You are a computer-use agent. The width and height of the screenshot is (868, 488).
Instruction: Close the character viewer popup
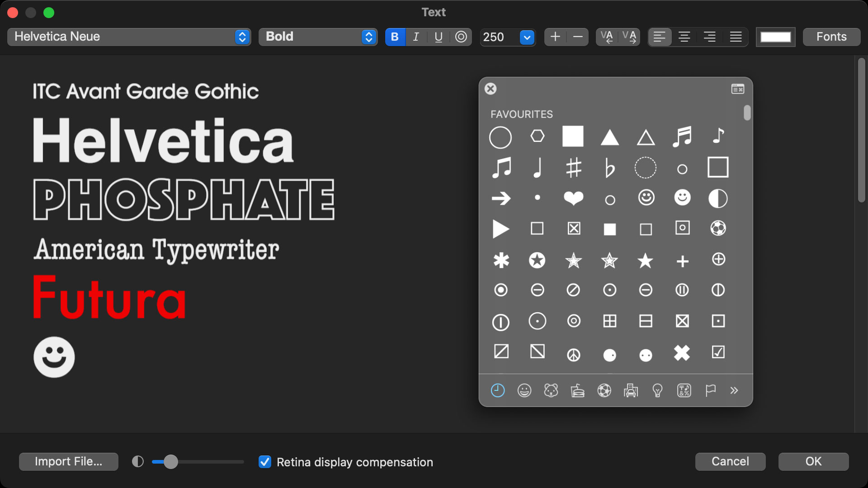(491, 89)
